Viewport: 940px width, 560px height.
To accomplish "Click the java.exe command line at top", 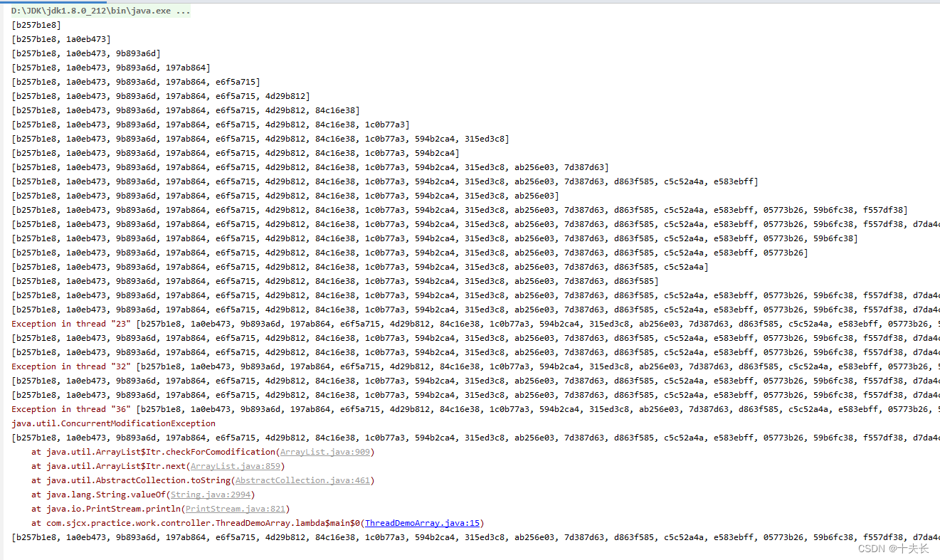I will pos(100,11).
